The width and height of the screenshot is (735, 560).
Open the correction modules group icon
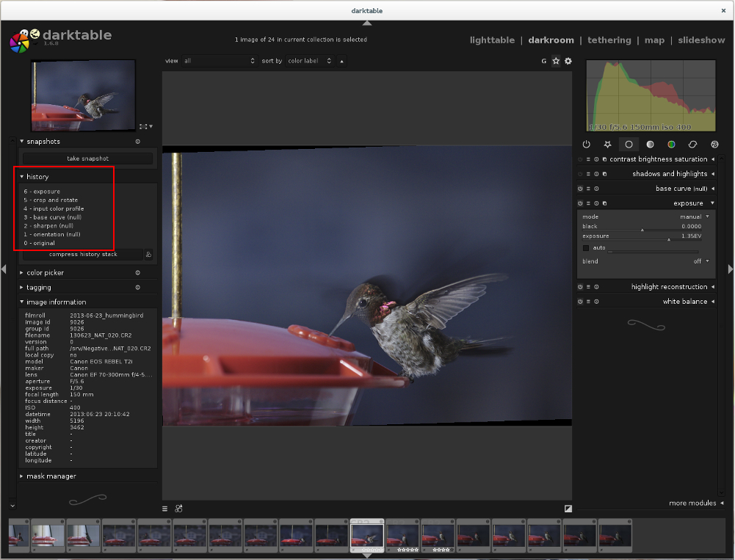coord(692,145)
